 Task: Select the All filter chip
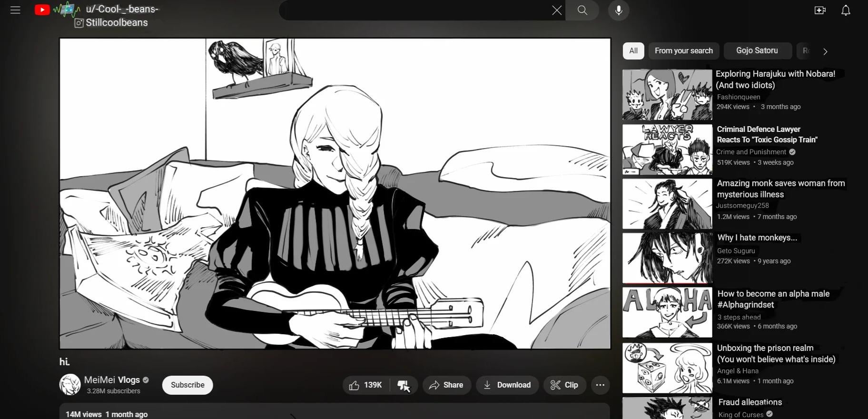(x=633, y=51)
